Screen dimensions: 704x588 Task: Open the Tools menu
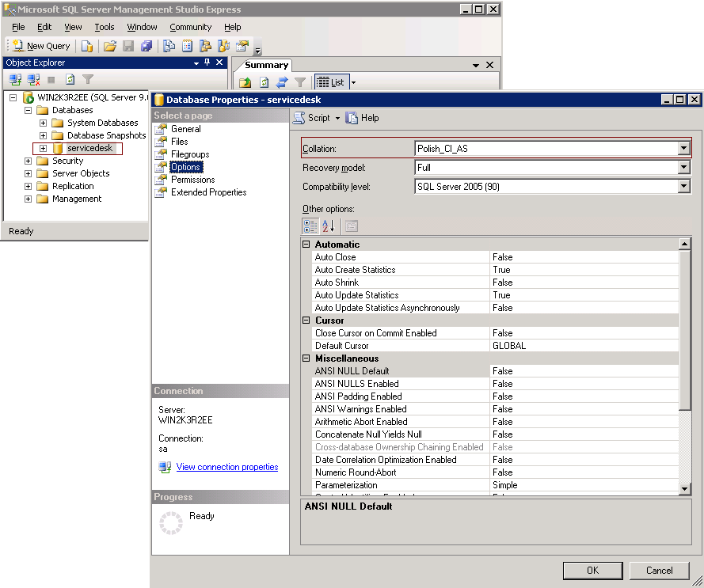click(105, 27)
